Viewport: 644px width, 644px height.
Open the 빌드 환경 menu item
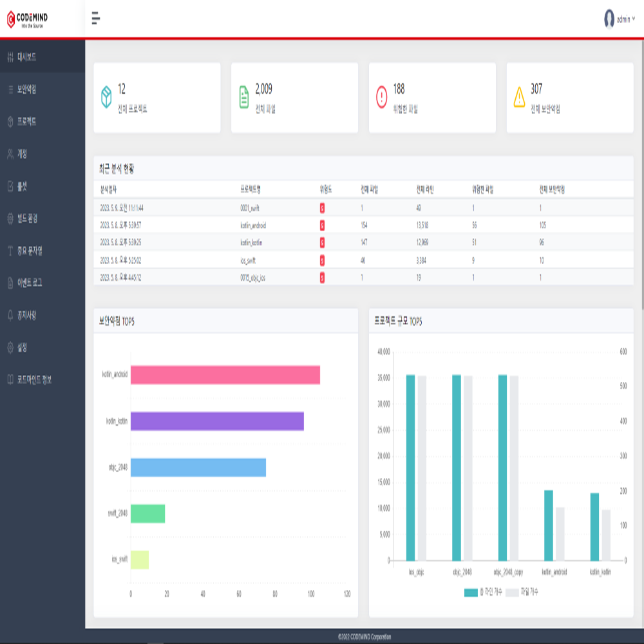tap(26, 218)
